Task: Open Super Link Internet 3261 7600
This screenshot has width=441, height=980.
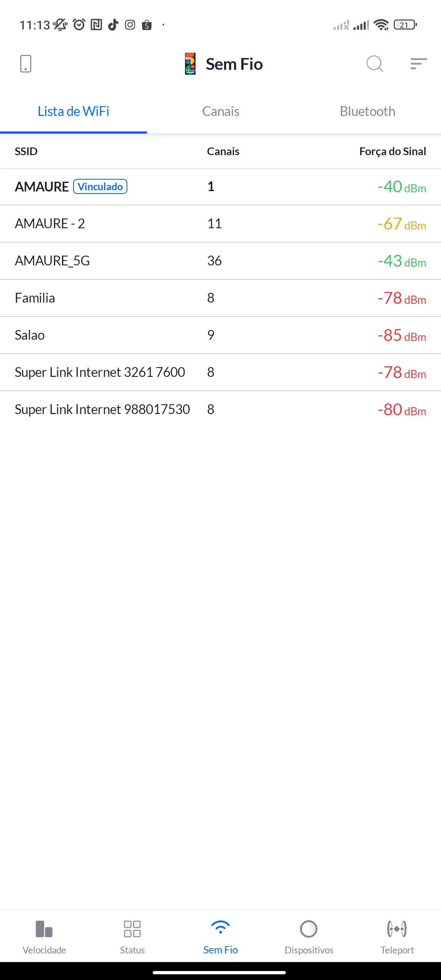Action: 220,372
